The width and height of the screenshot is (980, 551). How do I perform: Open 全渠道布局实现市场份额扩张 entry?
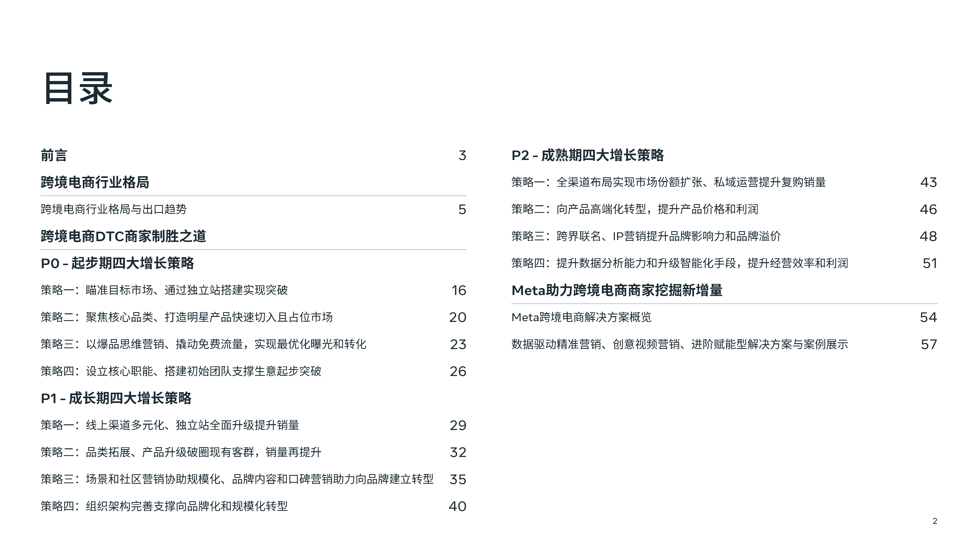(668, 182)
